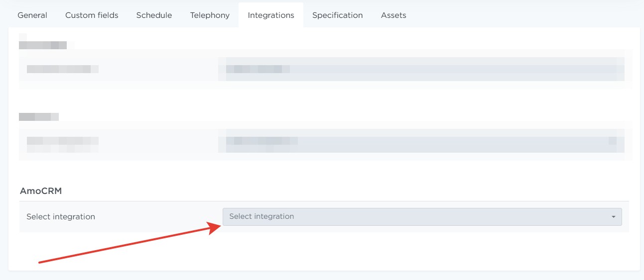Select the Integrations tab

[271, 15]
